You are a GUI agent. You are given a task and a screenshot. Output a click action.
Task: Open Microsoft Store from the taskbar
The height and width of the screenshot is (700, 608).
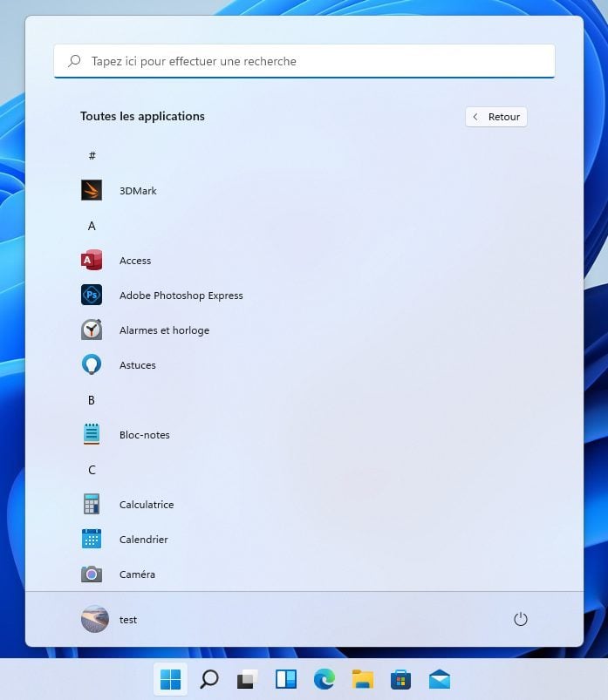pos(400,679)
